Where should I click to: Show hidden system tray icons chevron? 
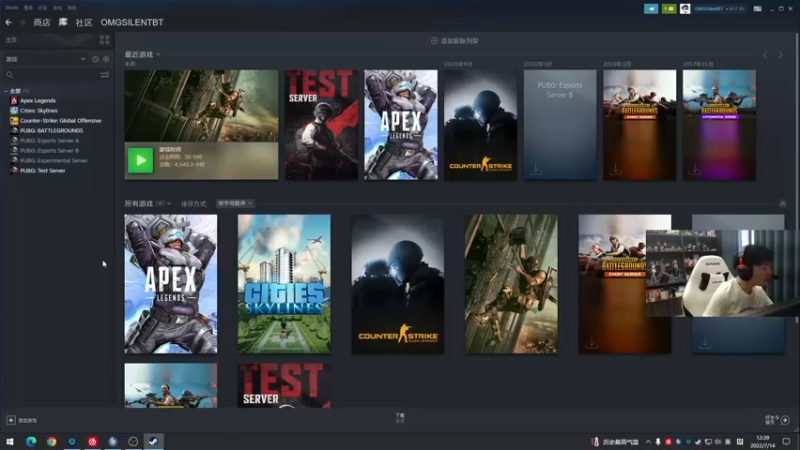click(648, 442)
